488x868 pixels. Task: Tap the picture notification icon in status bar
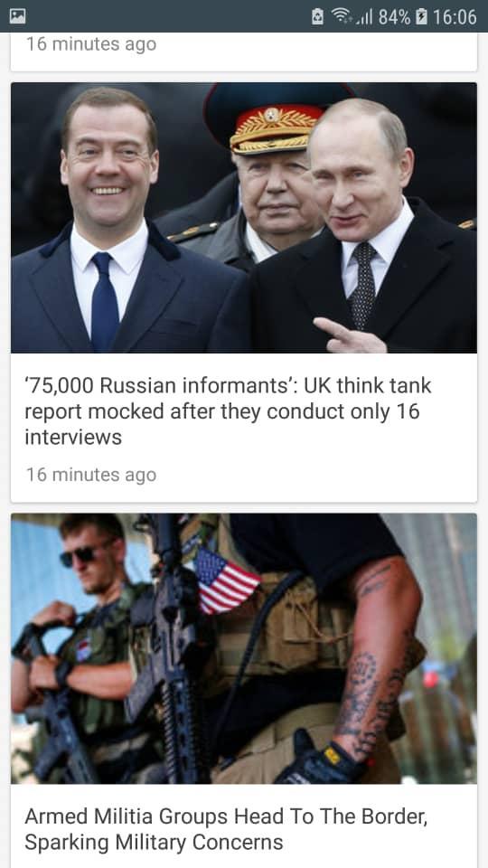[17, 16]
